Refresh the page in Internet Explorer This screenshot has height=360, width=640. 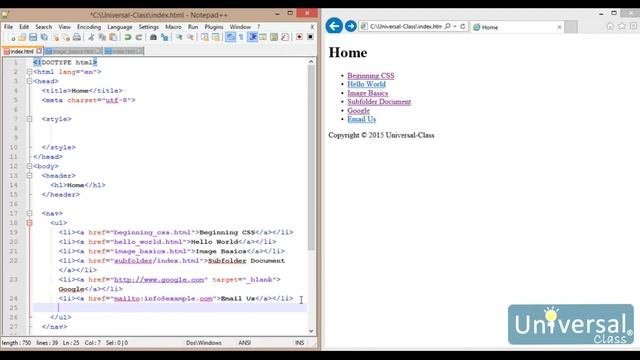462,26
